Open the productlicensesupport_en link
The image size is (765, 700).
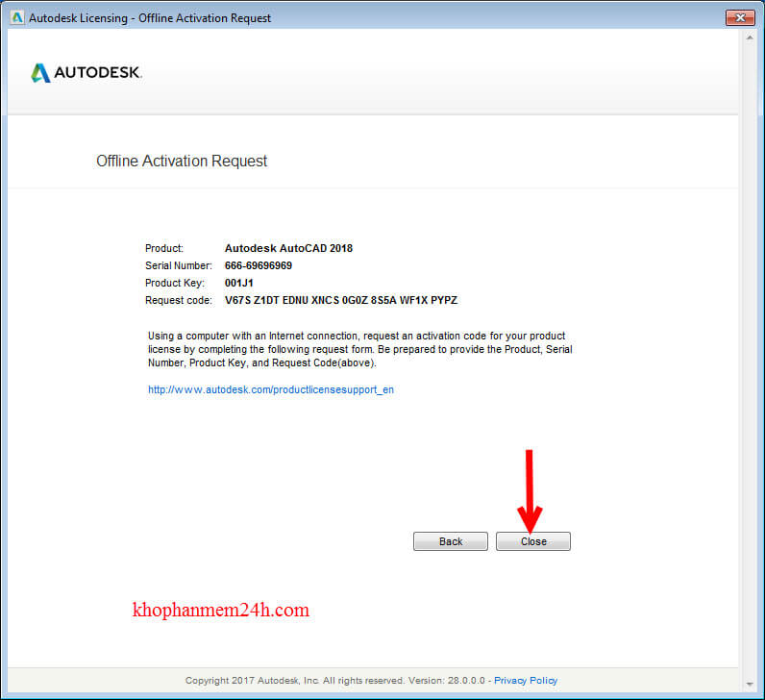[x=271, y=390]
